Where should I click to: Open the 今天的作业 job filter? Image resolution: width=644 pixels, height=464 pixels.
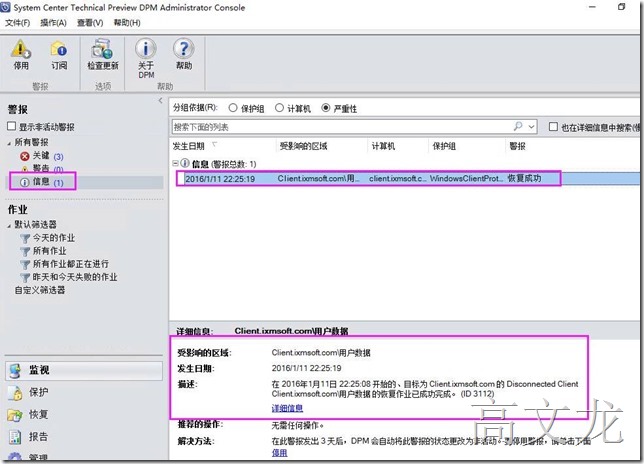tap(48, 238)
